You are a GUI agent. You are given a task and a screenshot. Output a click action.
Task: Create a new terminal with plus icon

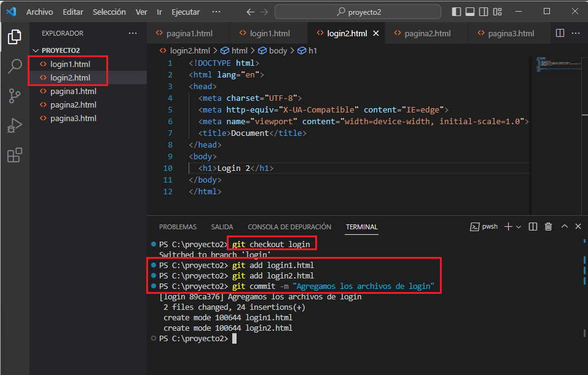[508, 227]
